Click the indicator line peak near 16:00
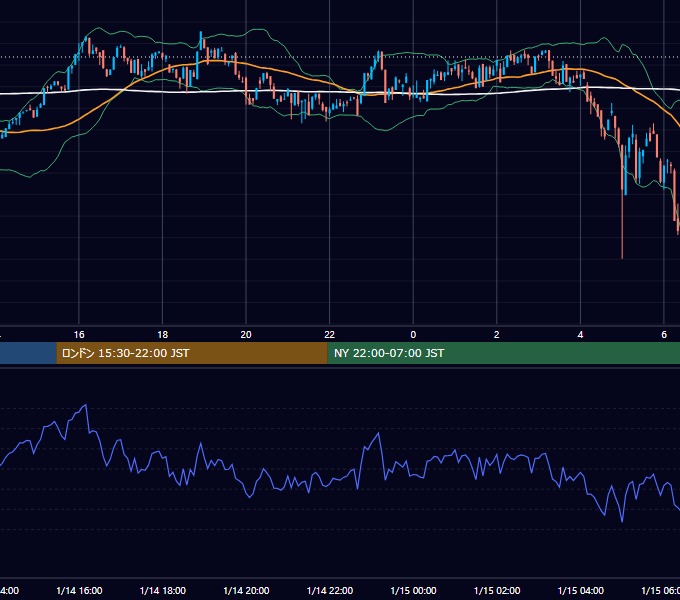680x600 pixels. (86, 405)
